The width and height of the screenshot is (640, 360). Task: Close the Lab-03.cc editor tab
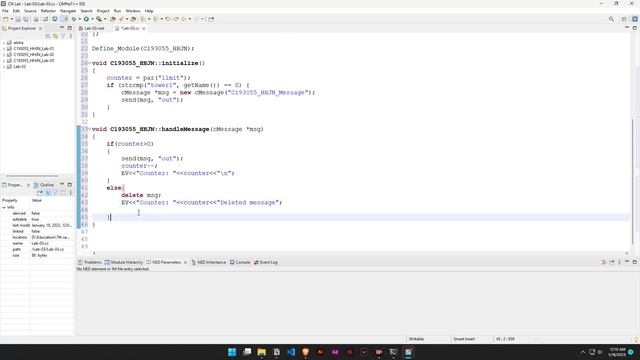pos(144,29)
